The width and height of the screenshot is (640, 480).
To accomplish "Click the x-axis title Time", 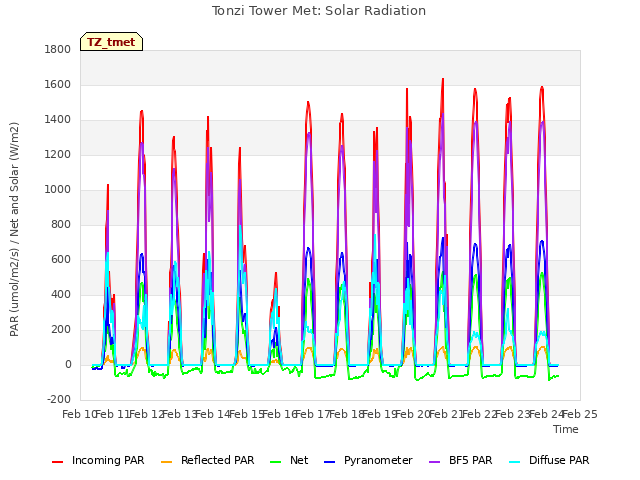I will (x=566, y=429).
